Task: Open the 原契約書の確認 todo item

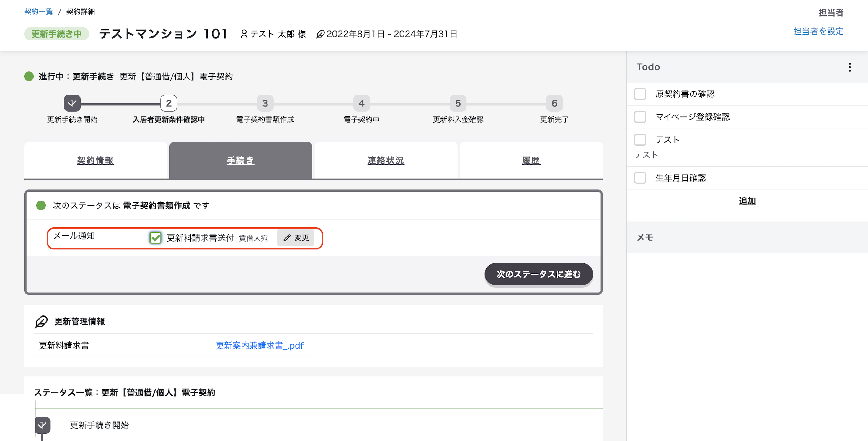Action: click(x=685, y=94)
